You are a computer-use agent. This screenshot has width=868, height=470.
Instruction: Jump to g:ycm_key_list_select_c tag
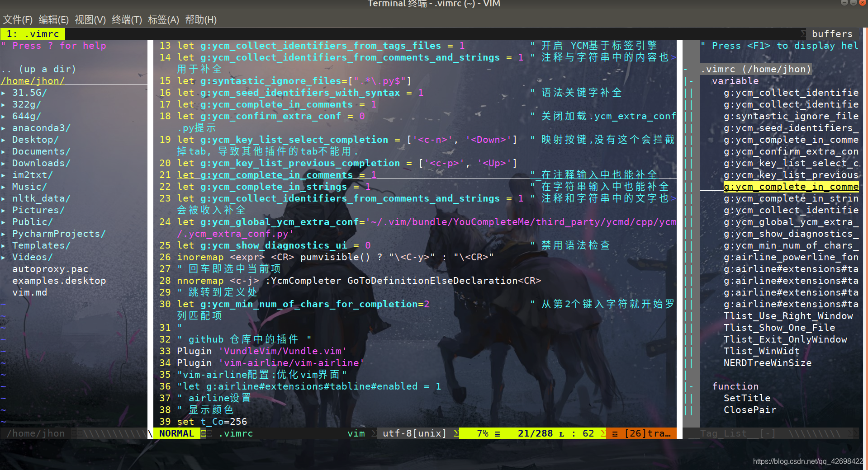[x=791, y=163]
